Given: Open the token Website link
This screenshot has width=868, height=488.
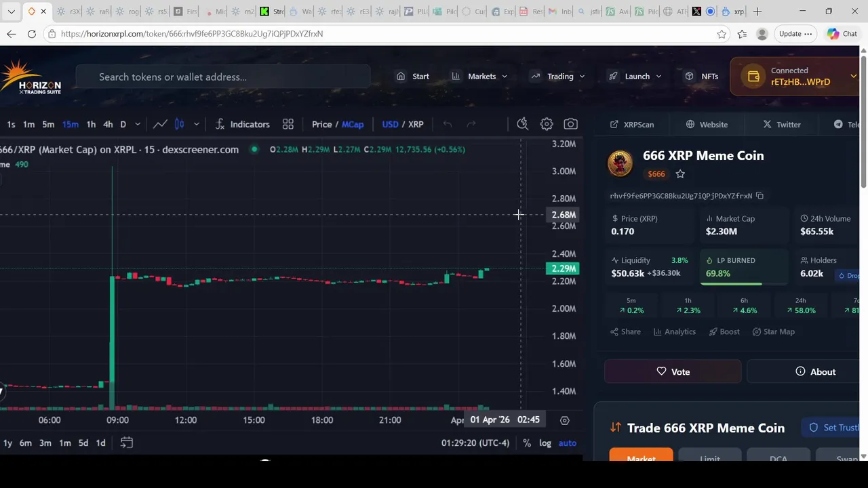Looking at the screenshot, I should pos(707,125).
